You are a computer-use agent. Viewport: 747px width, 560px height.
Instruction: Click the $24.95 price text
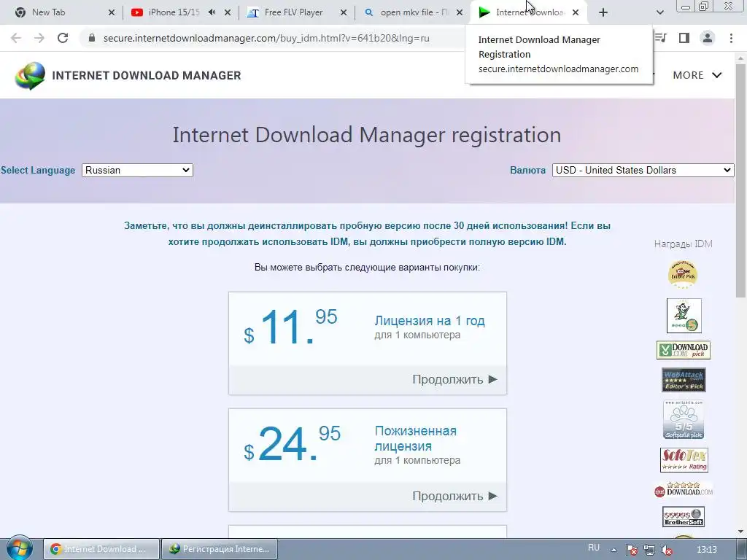tap(292, 443)
